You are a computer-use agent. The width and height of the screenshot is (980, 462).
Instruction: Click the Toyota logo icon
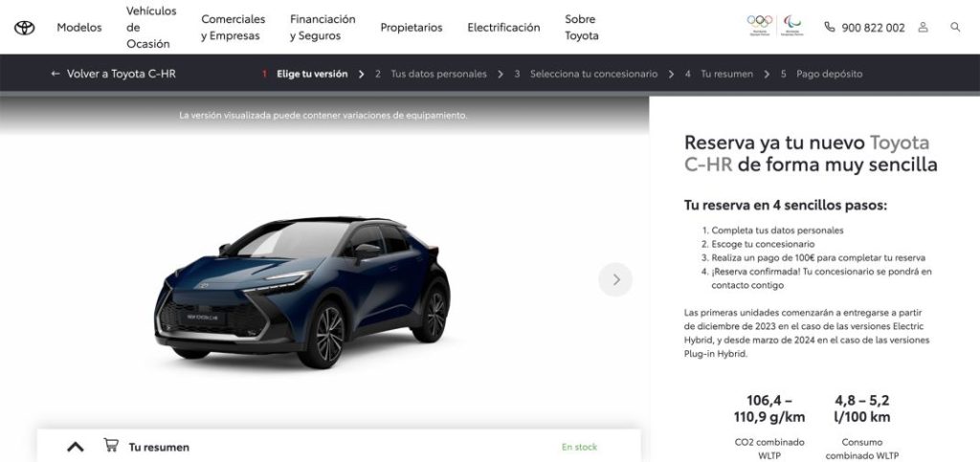[24, 28]
